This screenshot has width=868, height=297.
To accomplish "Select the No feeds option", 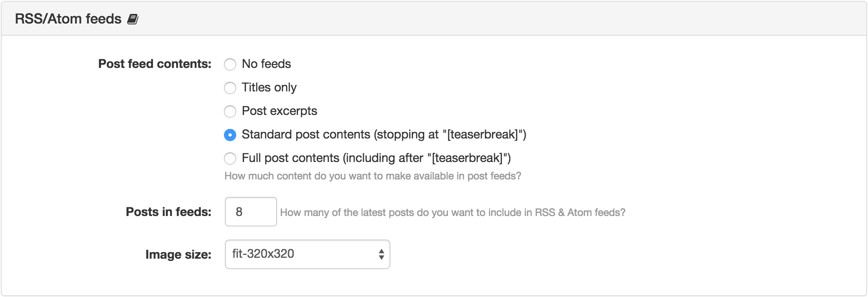I will click(230, 64).
